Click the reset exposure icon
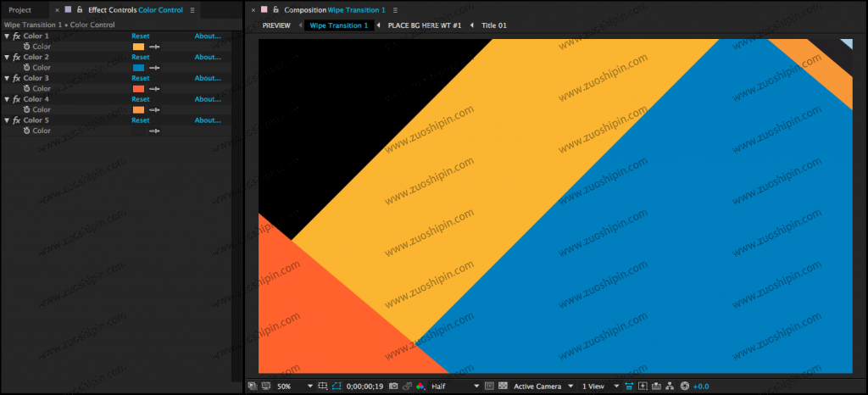The width and height of the screenshot is (868, 395). point(685,387)
